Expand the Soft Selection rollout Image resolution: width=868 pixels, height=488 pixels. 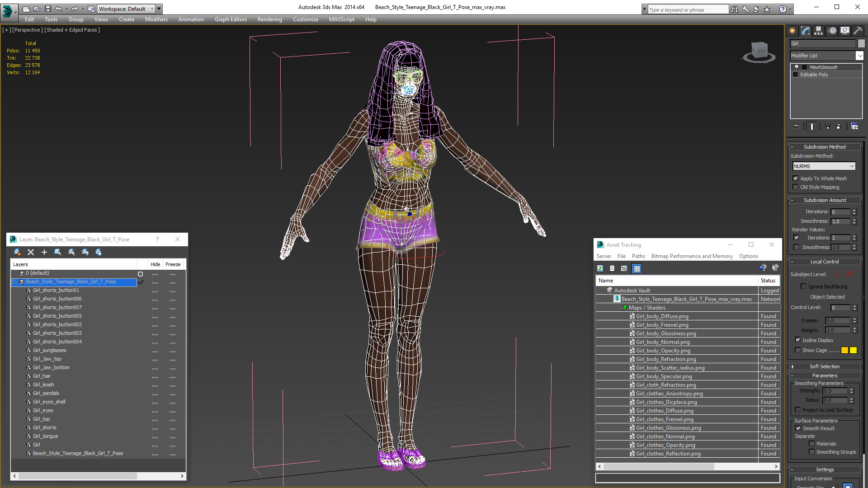coord(825,366)
